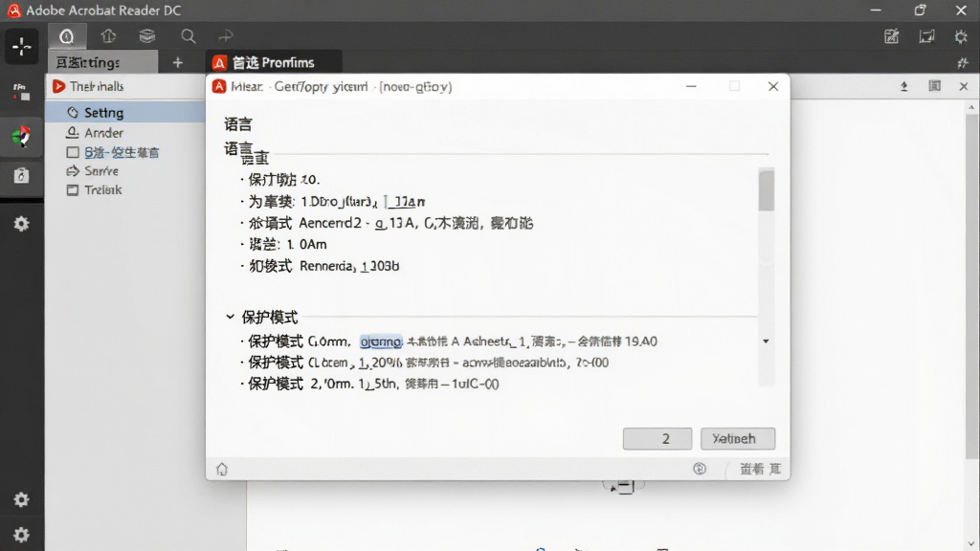Click the red Thumbnails panel icon
This screenshot has height=551, width=980.
point(58,86)
